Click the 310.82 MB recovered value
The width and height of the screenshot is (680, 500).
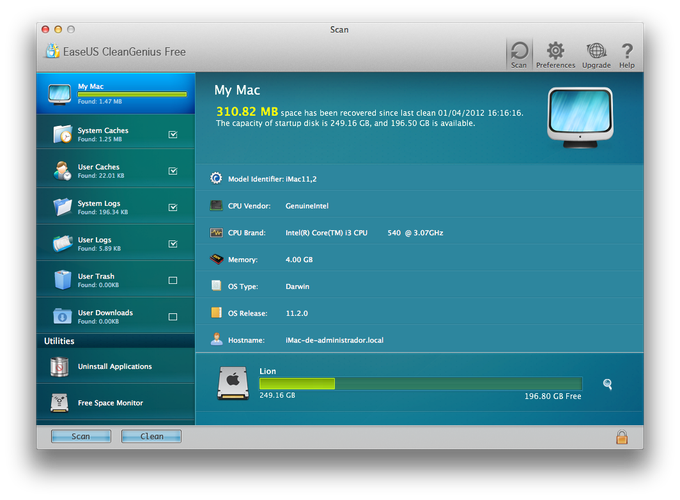pyautogui.click(x=247, y=112)
